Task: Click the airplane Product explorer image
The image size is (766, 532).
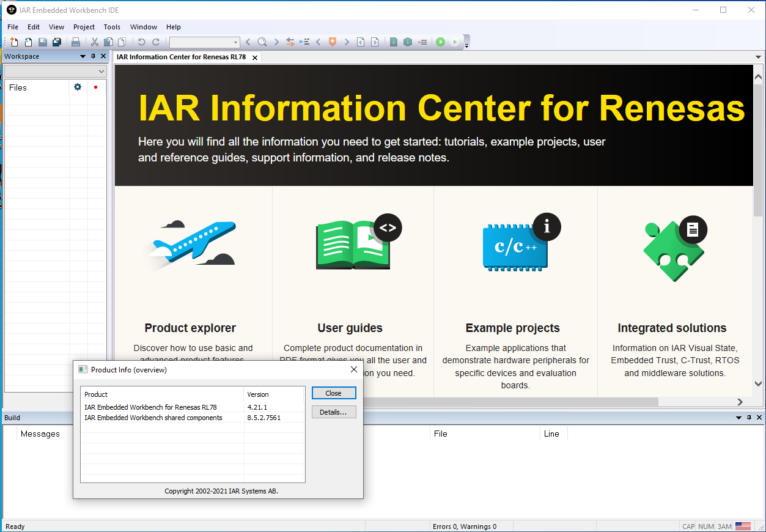Action: click(190, 246)
